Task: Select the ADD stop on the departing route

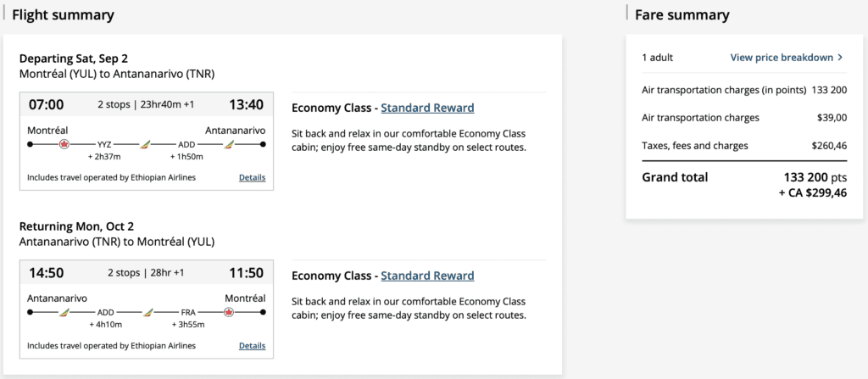Action: coord(186,145)
